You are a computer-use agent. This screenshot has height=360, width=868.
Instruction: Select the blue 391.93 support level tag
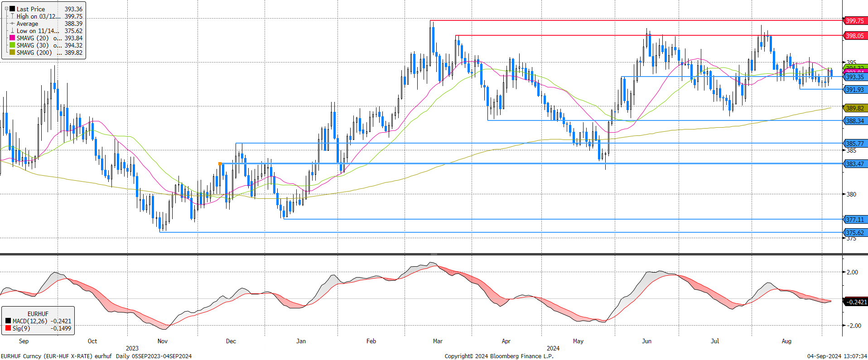point(855,90)
